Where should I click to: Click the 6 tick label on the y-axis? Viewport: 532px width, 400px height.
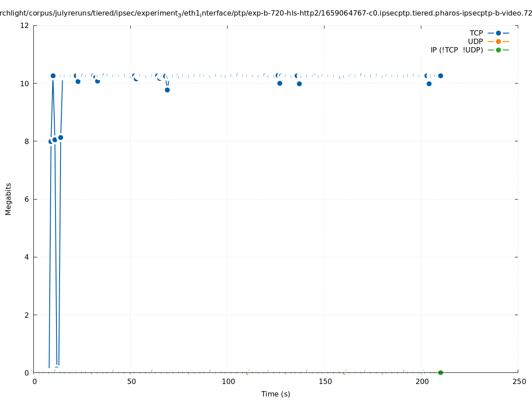[27, 199]
